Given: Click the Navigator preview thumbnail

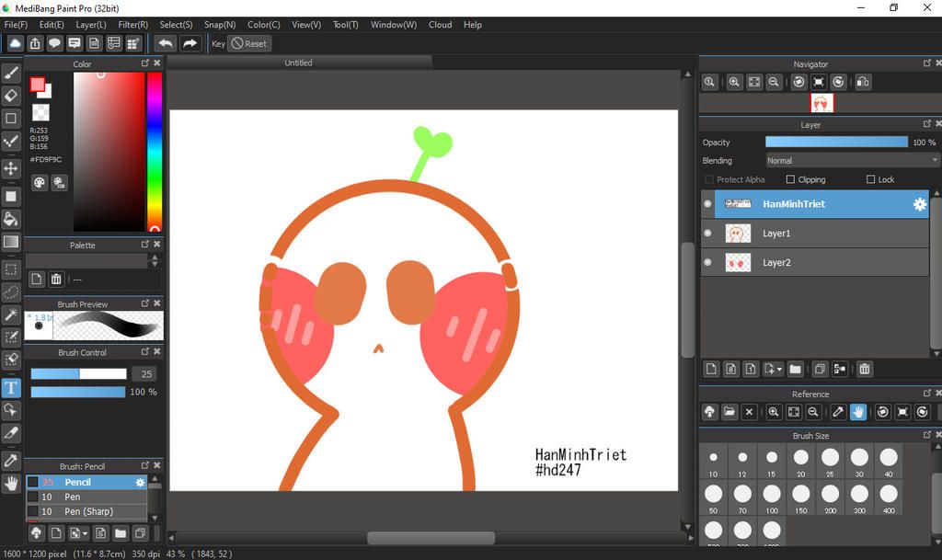Looking at the screenshot, I should [821, 103].
